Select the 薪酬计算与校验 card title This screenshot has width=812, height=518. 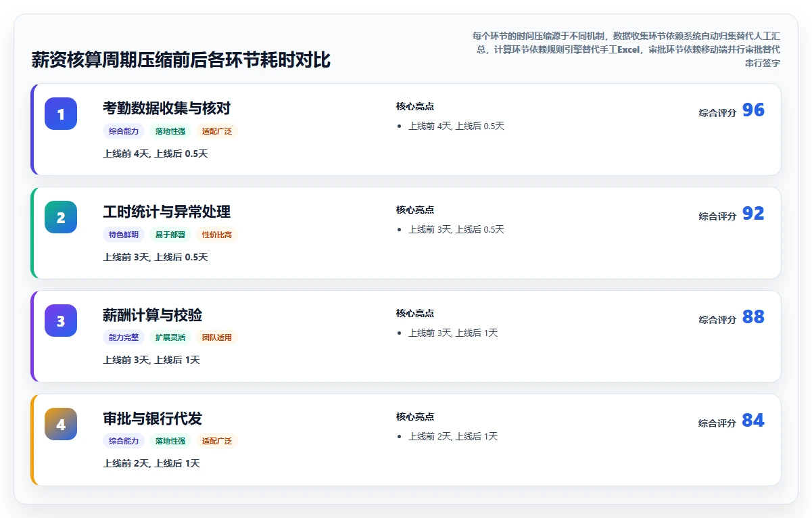[x=153, y=315]
